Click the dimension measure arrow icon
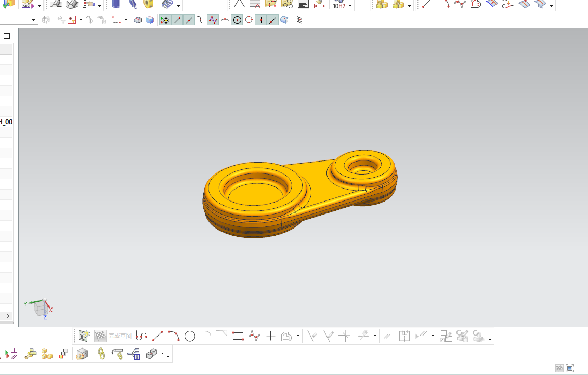Viewport: 588px width, 375px height. (320, 4)
